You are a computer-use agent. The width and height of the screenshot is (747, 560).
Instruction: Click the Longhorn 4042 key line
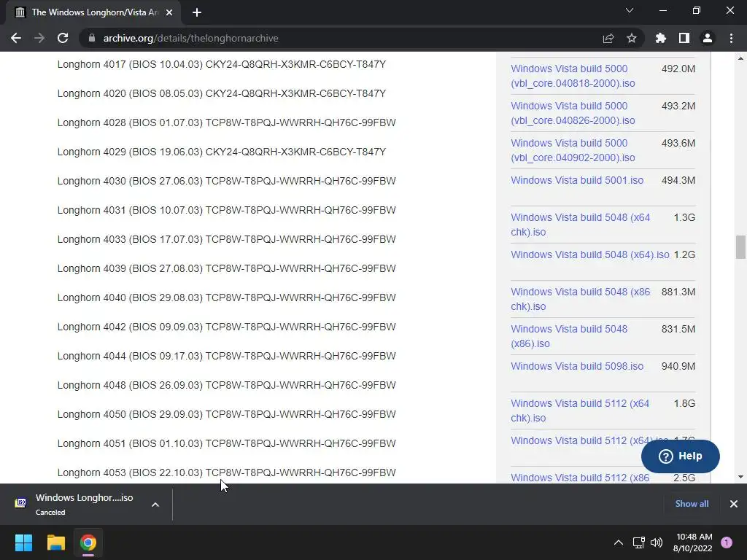(x=226, y=327)
